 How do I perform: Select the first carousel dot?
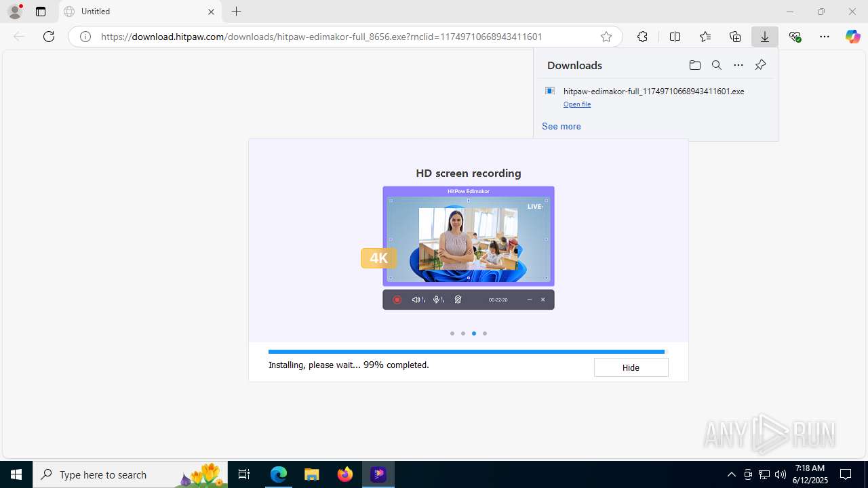pyautogui.click(x=452, y=333)
